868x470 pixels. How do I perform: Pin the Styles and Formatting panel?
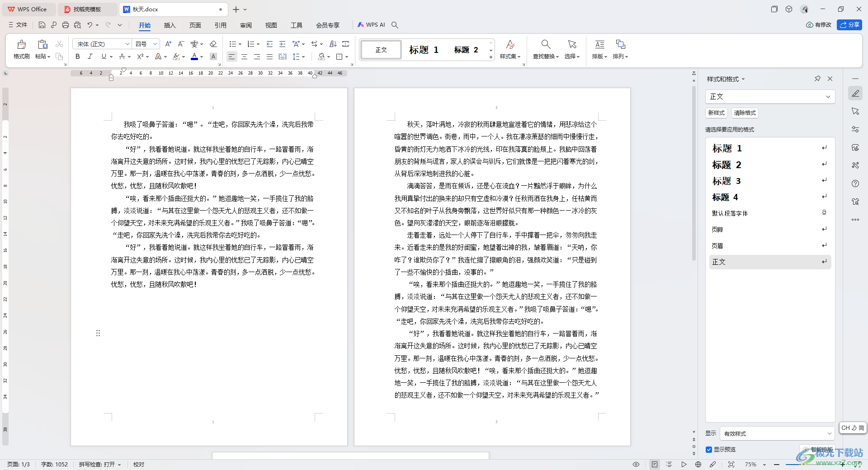[x=817, y=79]
